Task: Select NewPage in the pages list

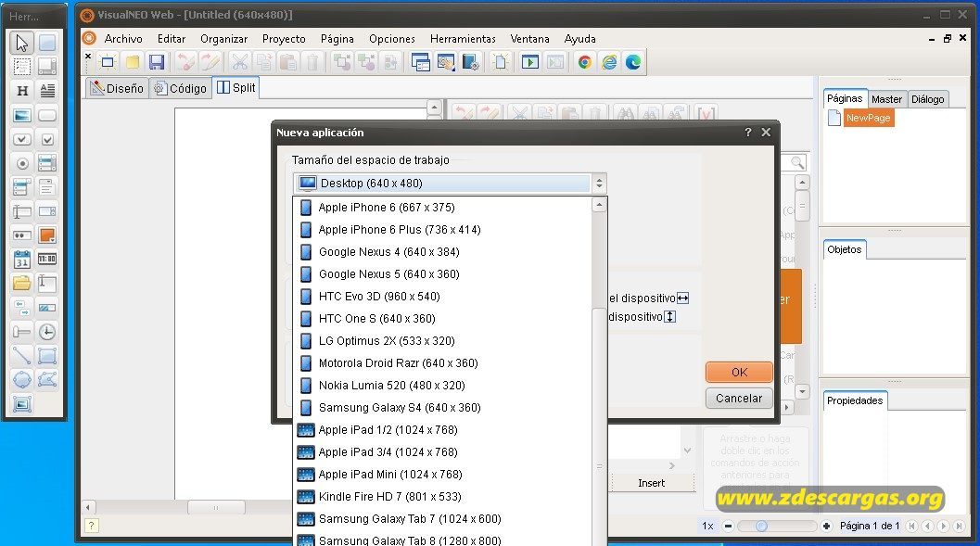Action: [x=868, y=118]
